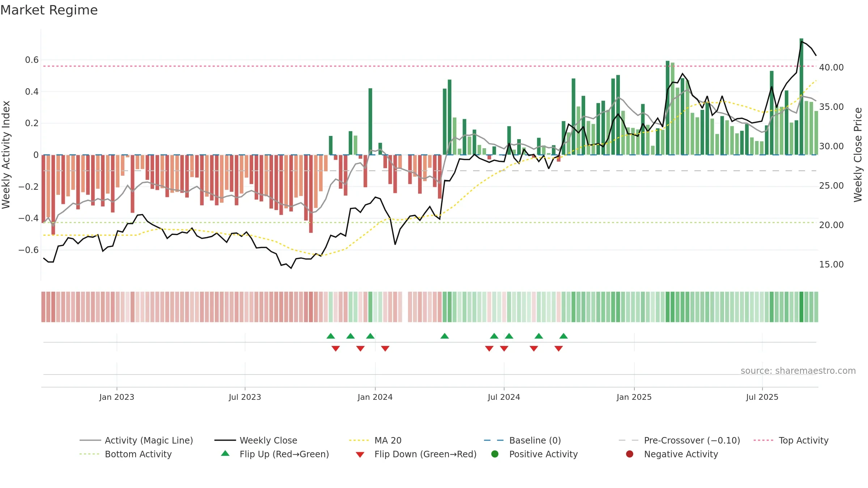This screenshot has height=488, width=868.
Task: Click the 25.00 price axis label
Action: click(831, 185)
